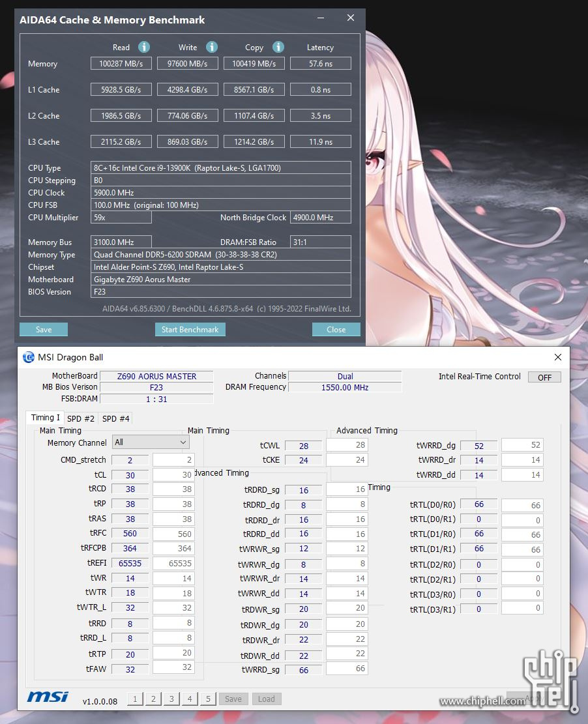Click L3 Cache Latency value 11.9 ns

(x=321, y=141)
